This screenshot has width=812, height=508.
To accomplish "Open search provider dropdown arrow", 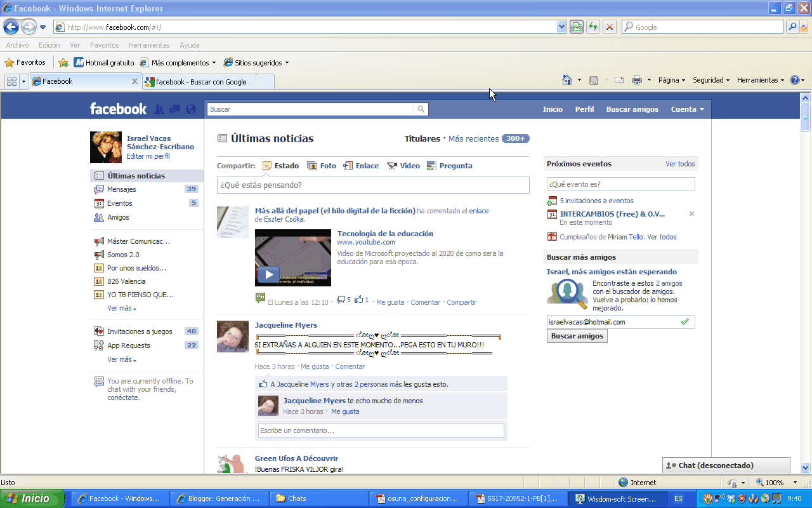I will [804, 27].
